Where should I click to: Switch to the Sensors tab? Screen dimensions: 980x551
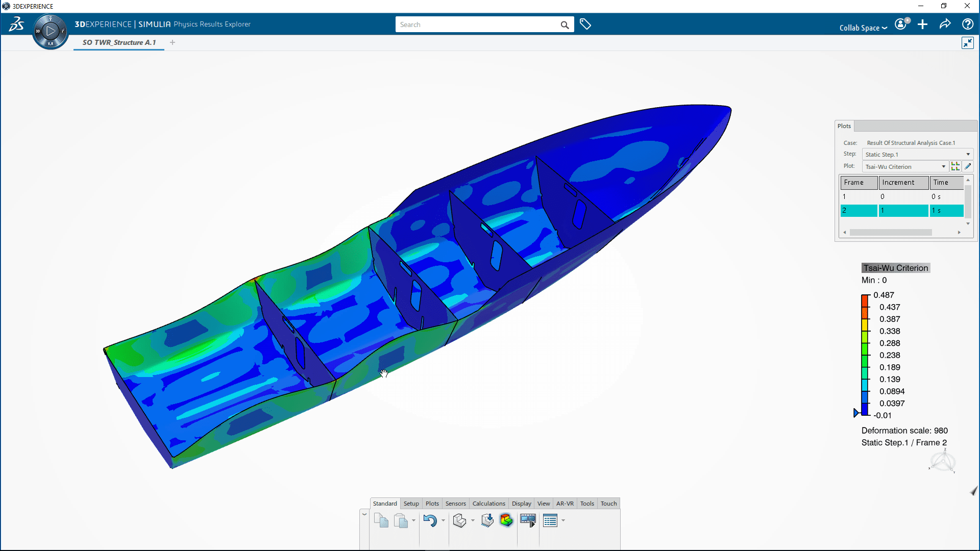[455, 504]
